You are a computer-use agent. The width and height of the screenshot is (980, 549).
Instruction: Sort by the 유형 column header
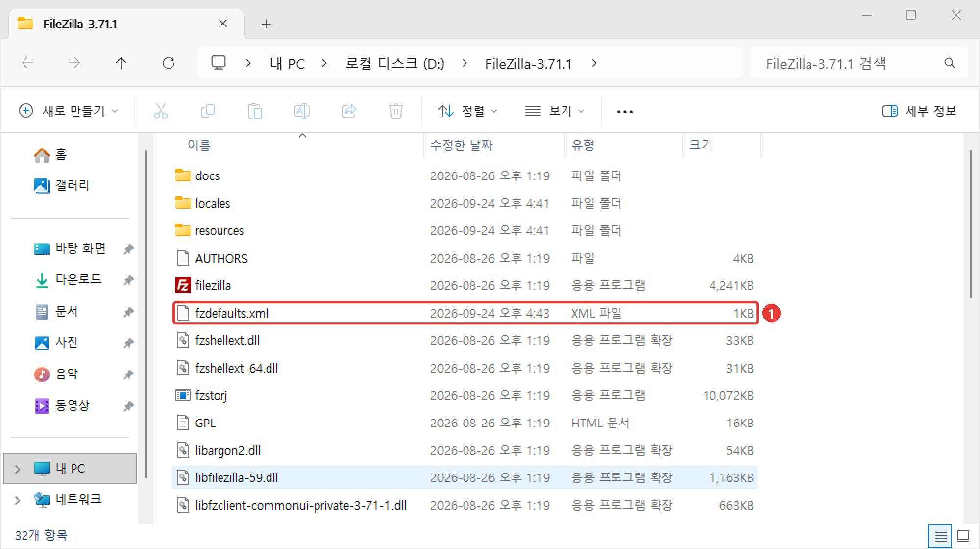pos(624,145)
